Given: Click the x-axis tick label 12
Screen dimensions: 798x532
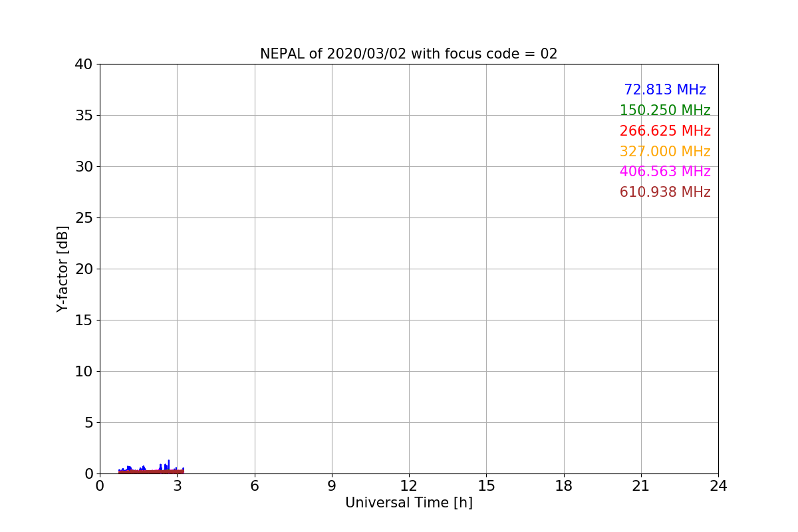Looking at the screenshot, I should [409, 486].
